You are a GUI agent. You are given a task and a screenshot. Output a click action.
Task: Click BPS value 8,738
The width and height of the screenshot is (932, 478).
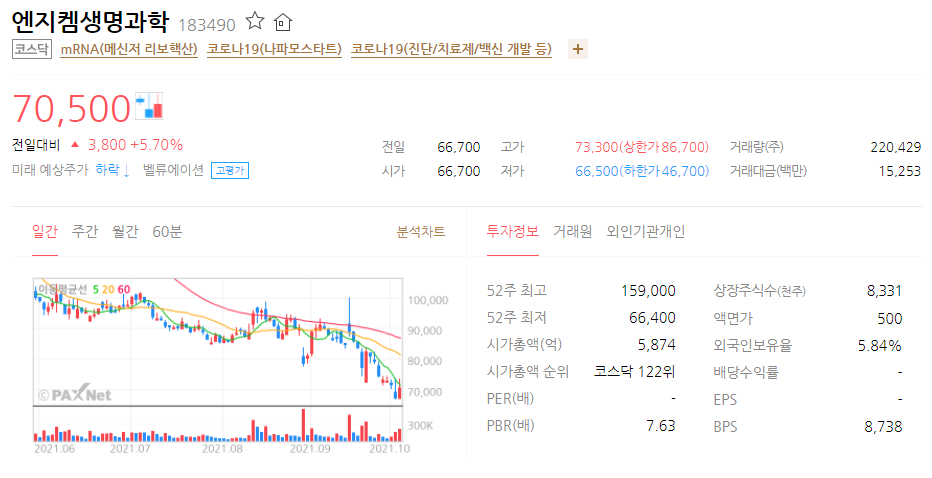click(x=883, y=427)
